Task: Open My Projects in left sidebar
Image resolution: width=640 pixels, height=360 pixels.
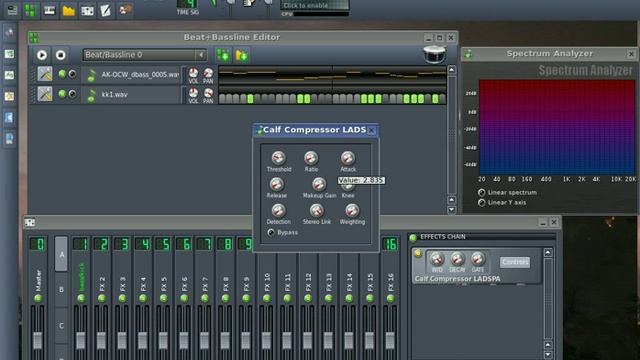Action: (9, 54)
